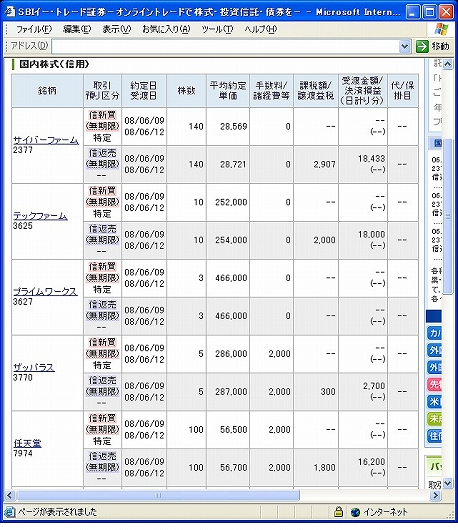Open the テックファーム stock link
The height and width of the screenshot is (530, 458).
click(x=40, y=216)
